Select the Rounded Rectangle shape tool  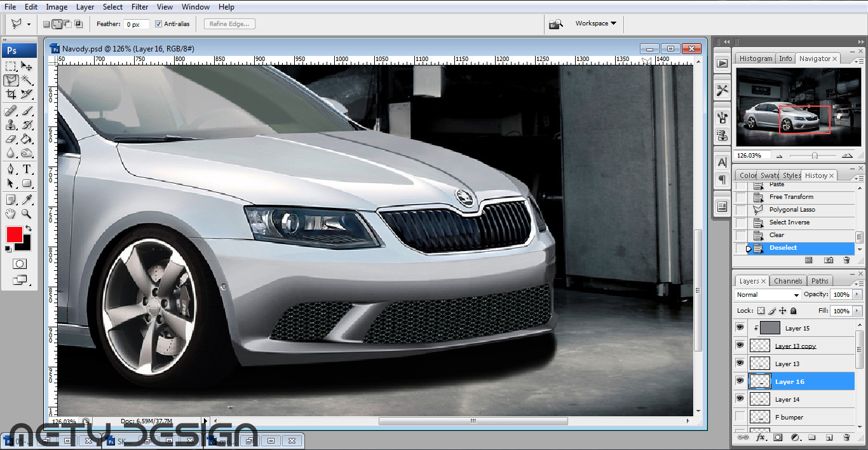click(27, 184)
